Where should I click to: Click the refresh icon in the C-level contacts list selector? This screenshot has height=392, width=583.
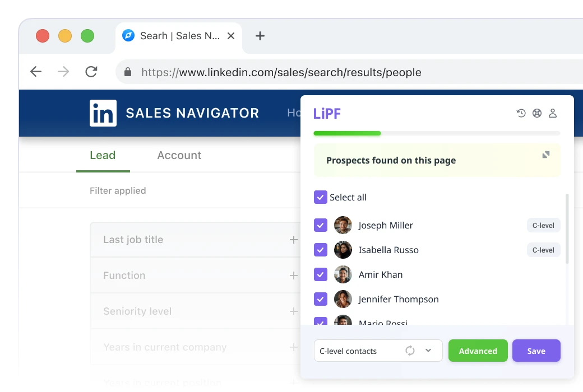click(x=410, y=351)
